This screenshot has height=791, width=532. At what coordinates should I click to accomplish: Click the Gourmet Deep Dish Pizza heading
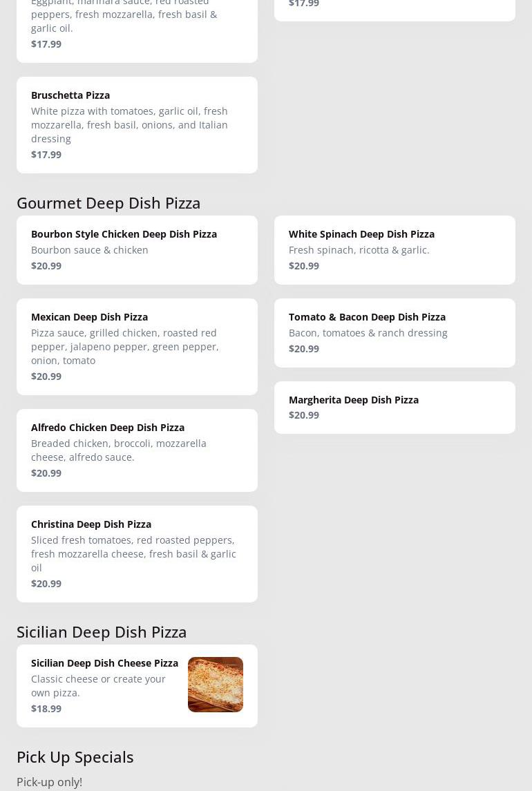108,203
